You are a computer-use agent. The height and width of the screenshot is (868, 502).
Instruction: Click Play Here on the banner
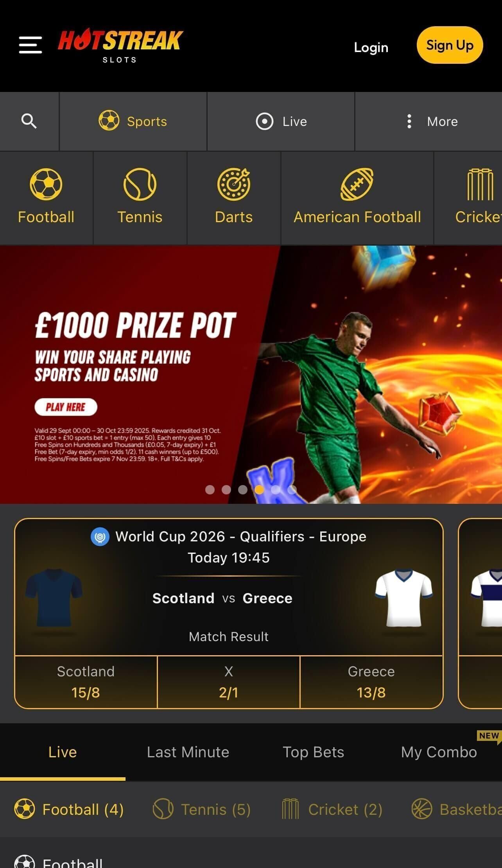click(x=66, y=407)
